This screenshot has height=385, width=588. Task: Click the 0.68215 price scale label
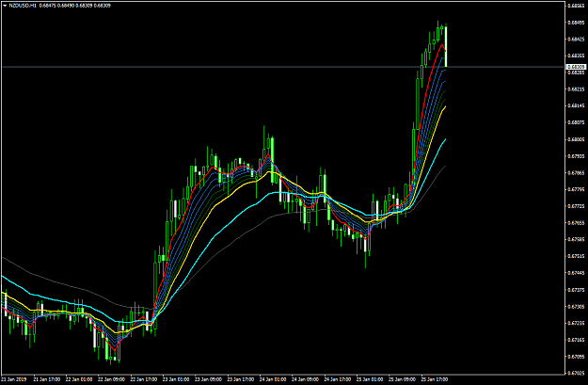coord(577,89)
